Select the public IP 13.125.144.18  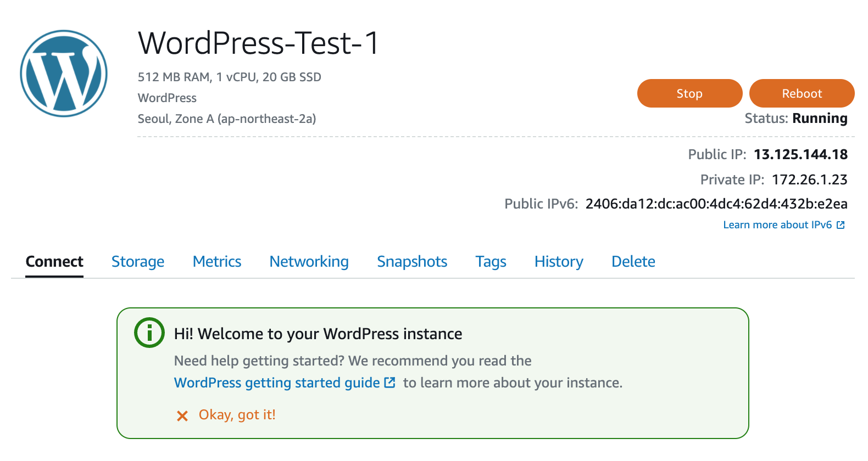point(800,155)
